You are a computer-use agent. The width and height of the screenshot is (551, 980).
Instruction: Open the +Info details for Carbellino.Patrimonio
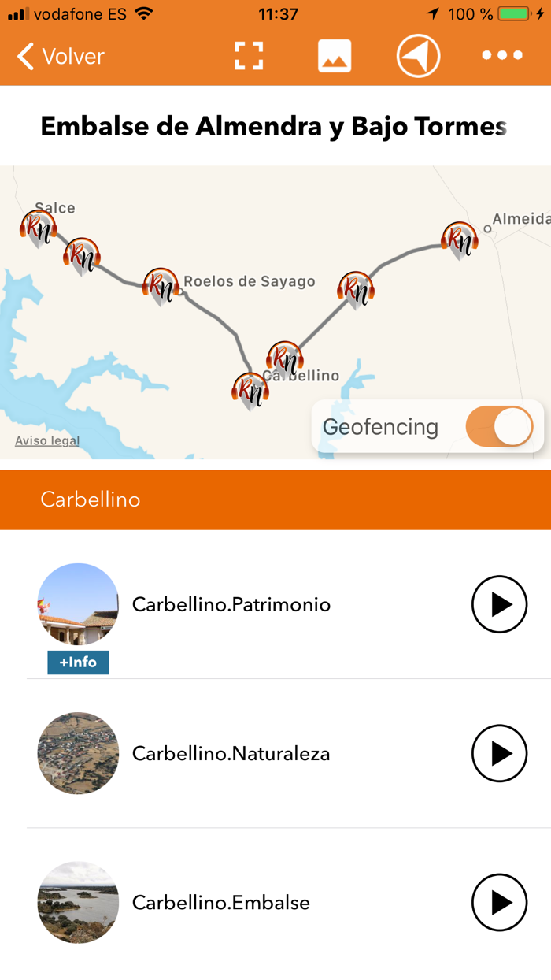(x=78, y=663)
